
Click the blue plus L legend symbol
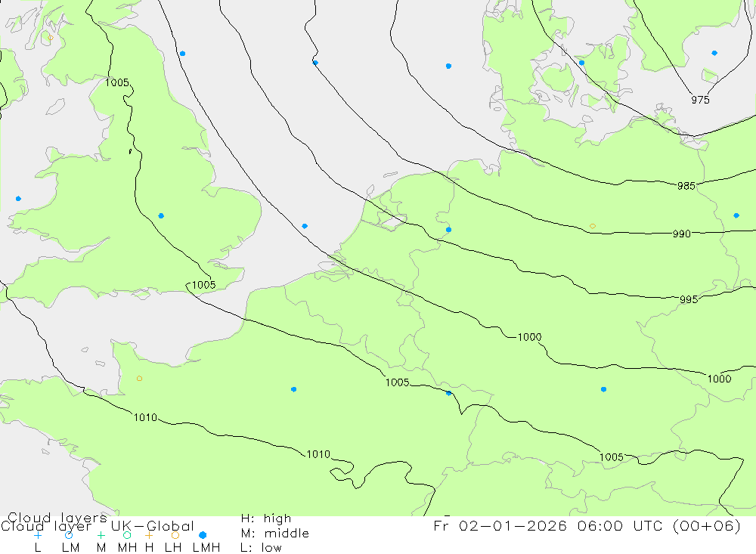pyautogui.click(x=38, y=535)
